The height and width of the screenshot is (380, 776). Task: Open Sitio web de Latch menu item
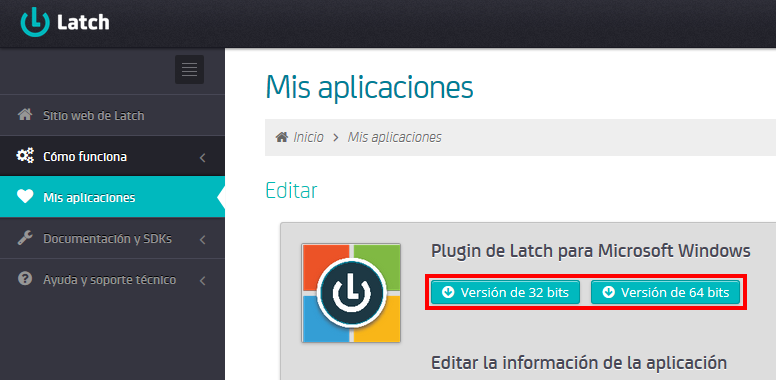coord(112,115)
